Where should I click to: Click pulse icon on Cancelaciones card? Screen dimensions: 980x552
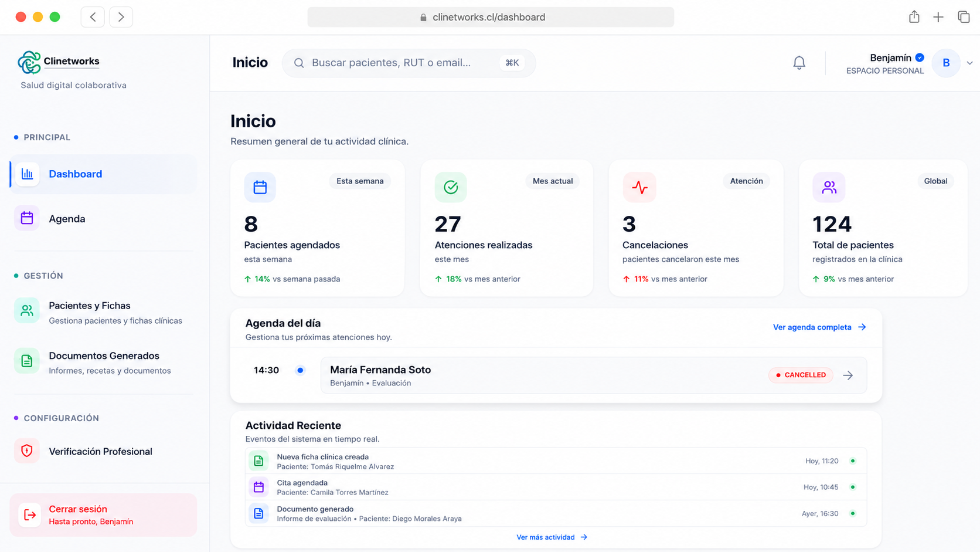point(639,187)
